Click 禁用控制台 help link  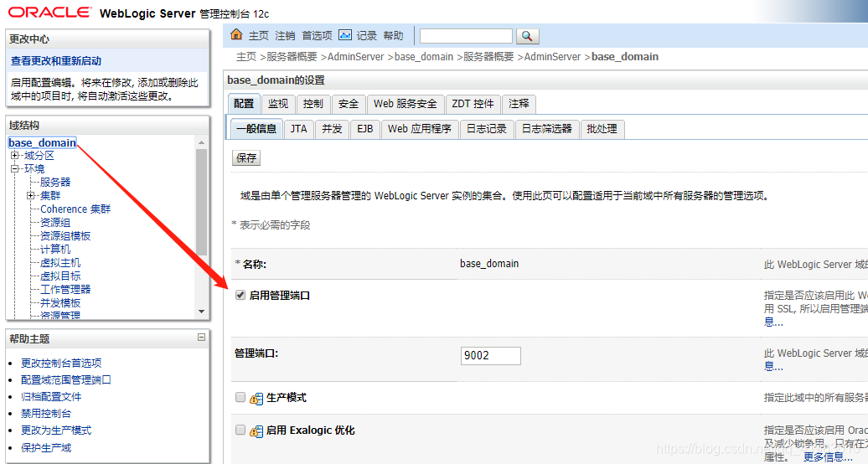tap(47, 414)
